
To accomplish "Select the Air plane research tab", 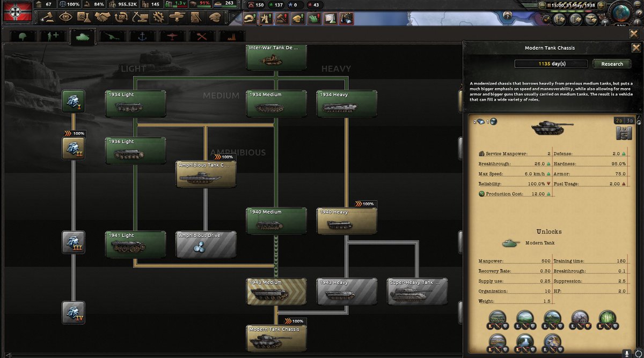I will coord(172,36).
